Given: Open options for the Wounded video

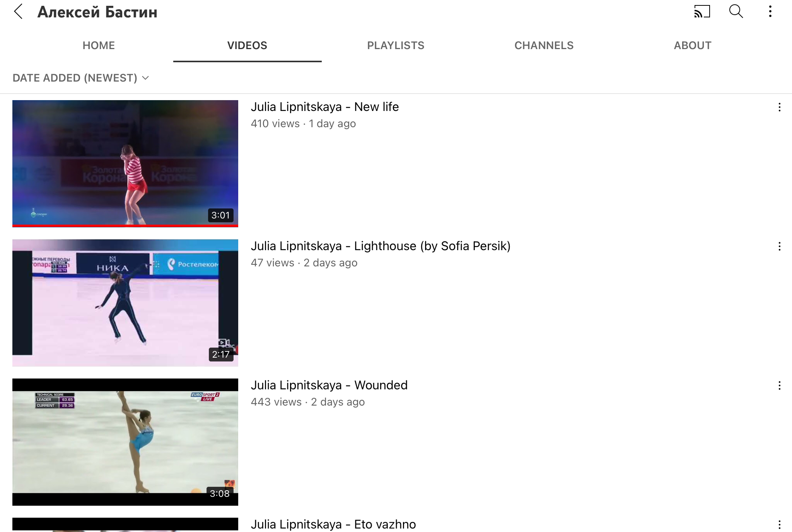Looking at the screenshot, I should (x=779, y=385).
